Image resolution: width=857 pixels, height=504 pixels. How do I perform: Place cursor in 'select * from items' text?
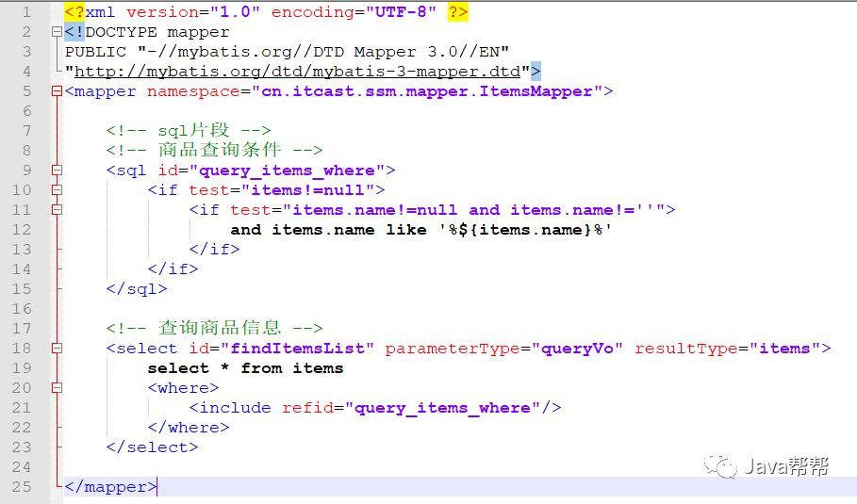click(245, 368)
